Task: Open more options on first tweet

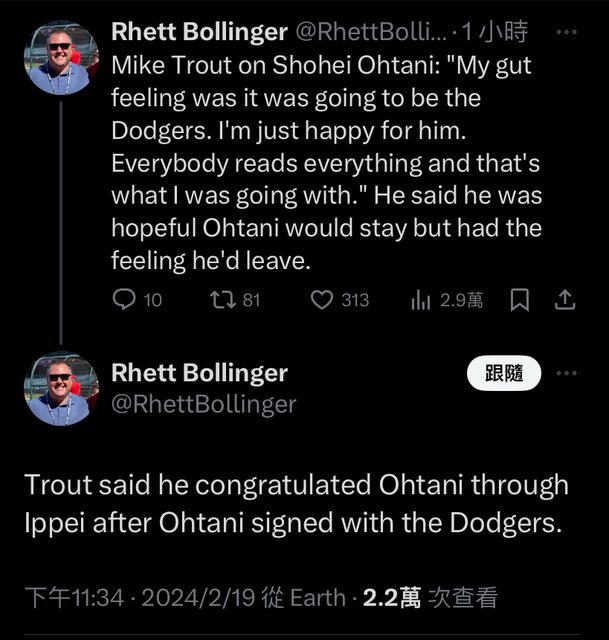Action: click(x=566, y=32)
